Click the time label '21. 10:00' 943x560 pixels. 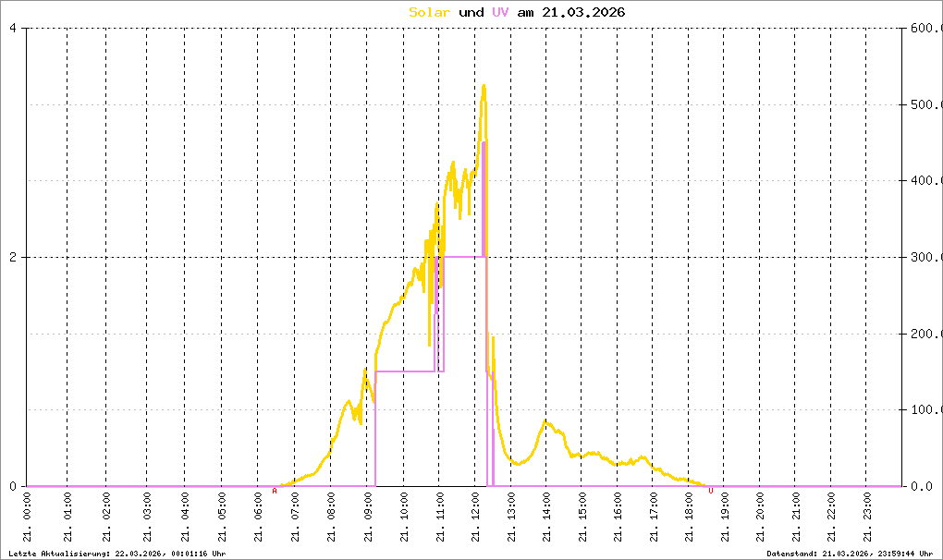coord(403,517)
